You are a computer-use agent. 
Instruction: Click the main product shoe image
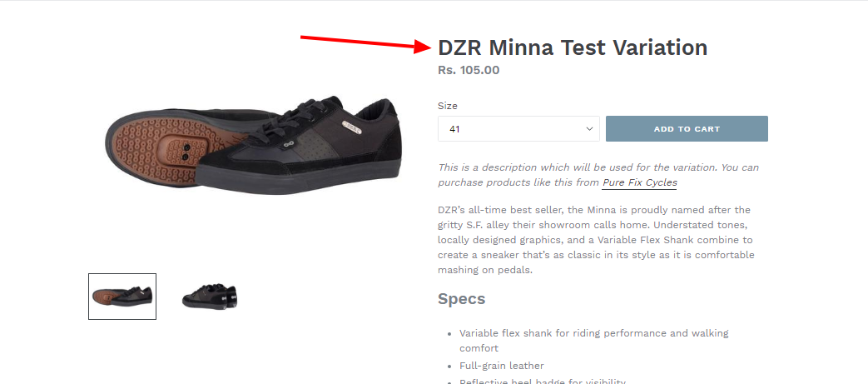(253, 145)
